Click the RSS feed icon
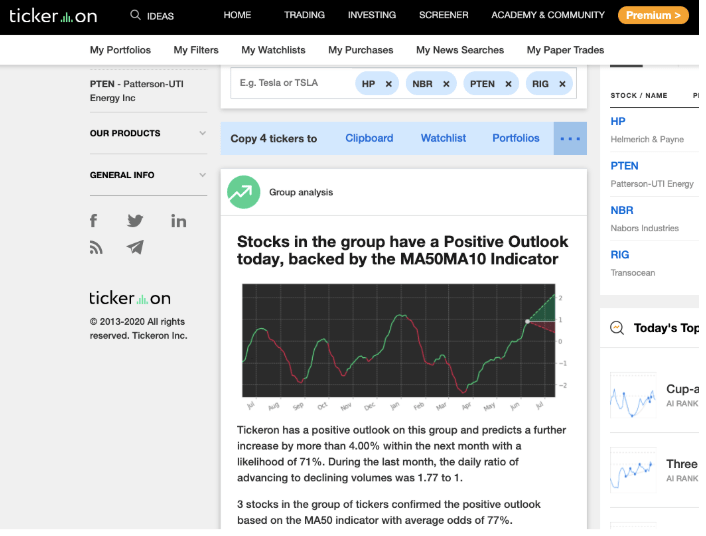Screen dimensions: 706x536 pyautogui.click(x=96, y=247)
